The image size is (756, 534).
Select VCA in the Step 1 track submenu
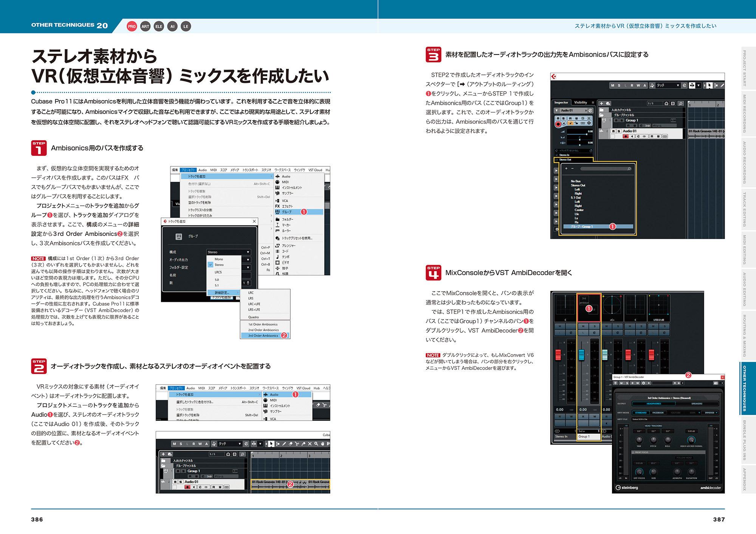tap(299, 201)
